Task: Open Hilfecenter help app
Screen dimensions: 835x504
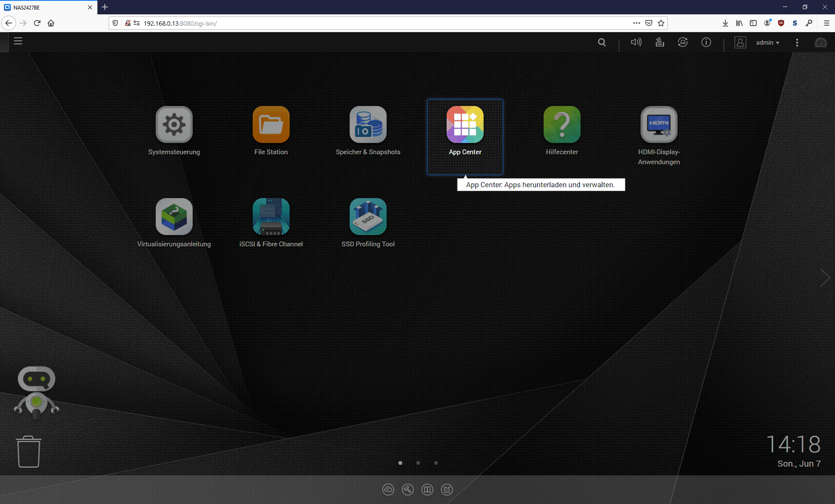Action: [562, 125]
